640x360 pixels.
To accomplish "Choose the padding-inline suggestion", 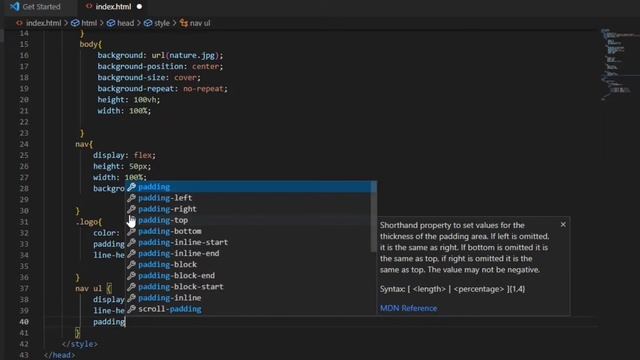I will coord(250,298).
